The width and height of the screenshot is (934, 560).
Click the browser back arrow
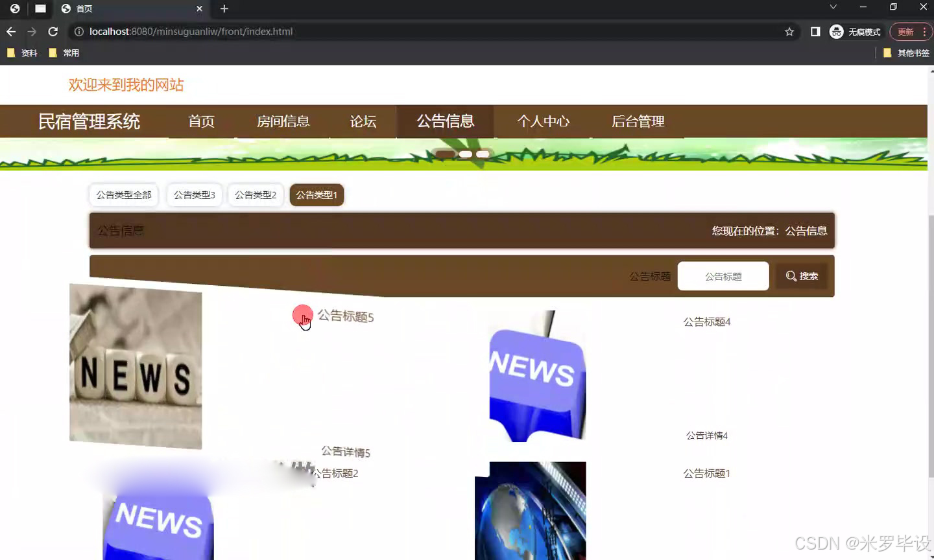click(11, 31)
